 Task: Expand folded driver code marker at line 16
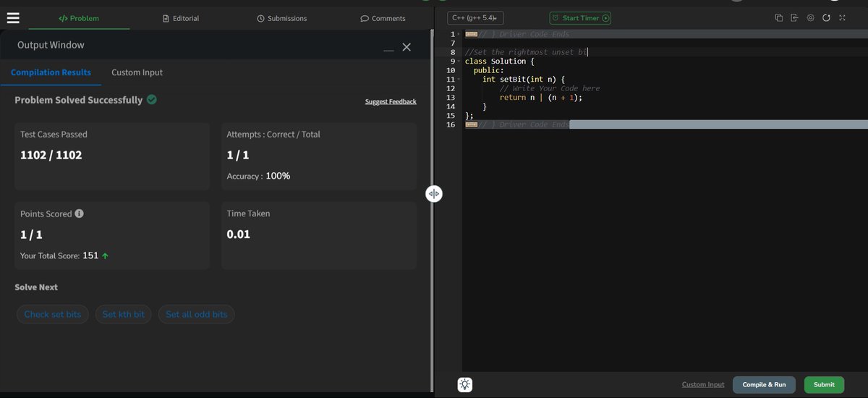click(x=471, y=124)
